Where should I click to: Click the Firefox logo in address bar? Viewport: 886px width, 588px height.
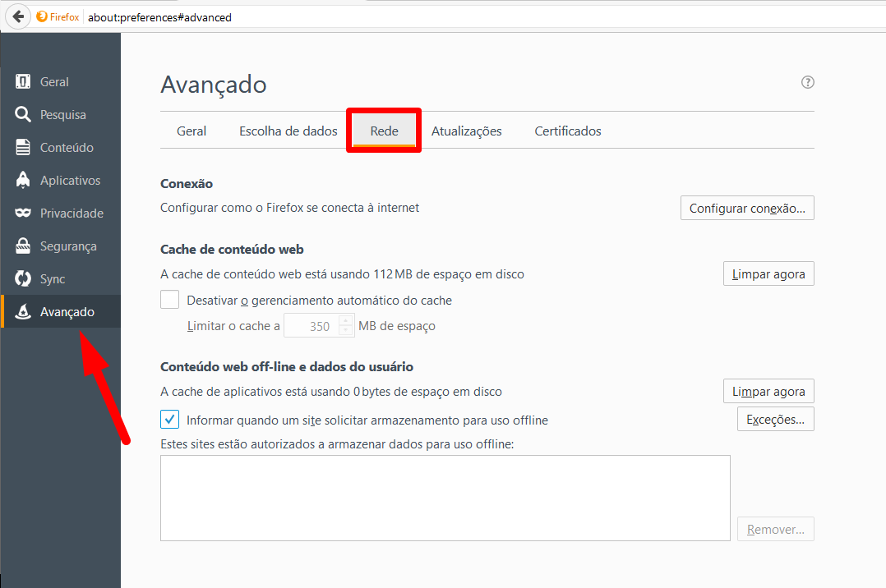click(41, 16)
